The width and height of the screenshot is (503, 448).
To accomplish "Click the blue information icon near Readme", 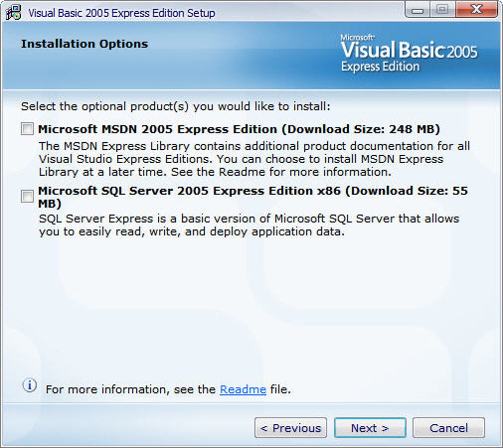I will (30, 385).
